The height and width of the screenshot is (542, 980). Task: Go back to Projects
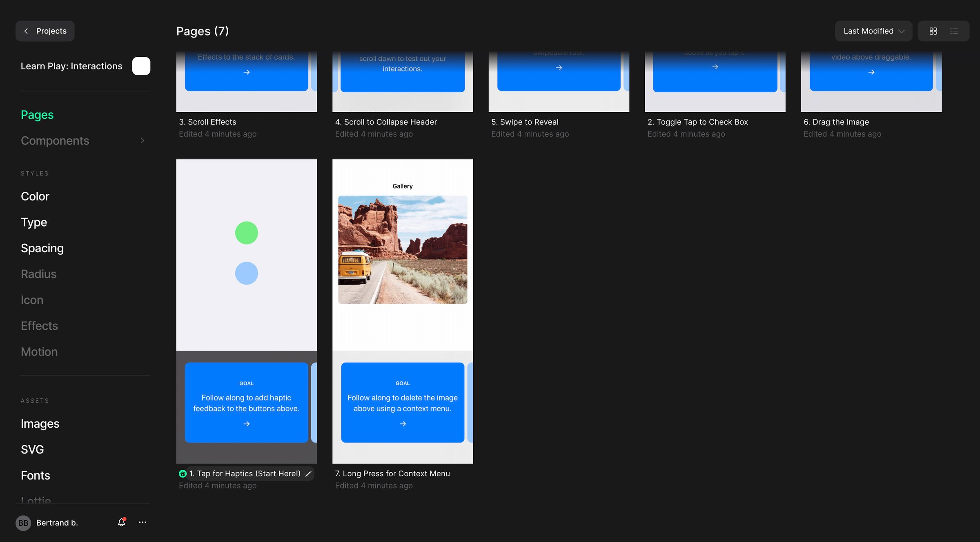coord(45,31)
